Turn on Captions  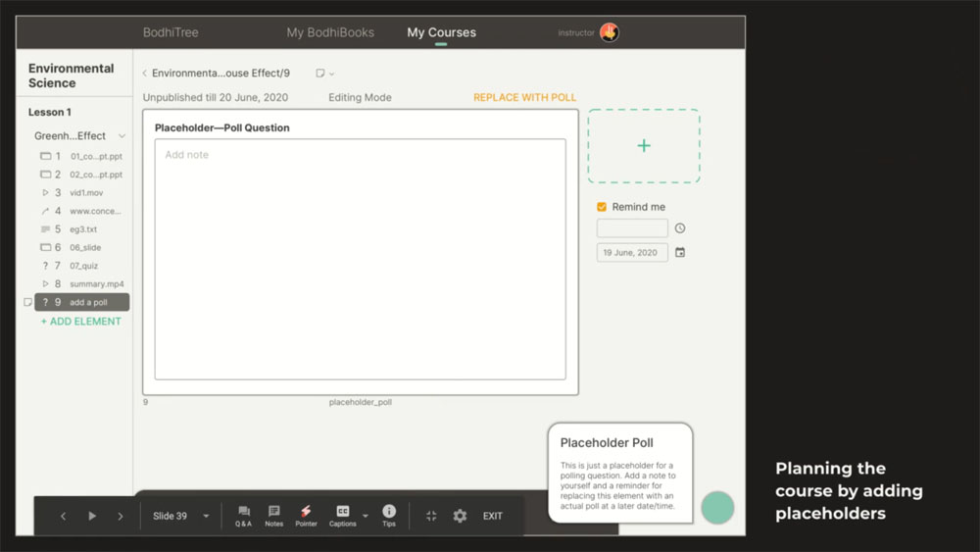click(342, 516)
